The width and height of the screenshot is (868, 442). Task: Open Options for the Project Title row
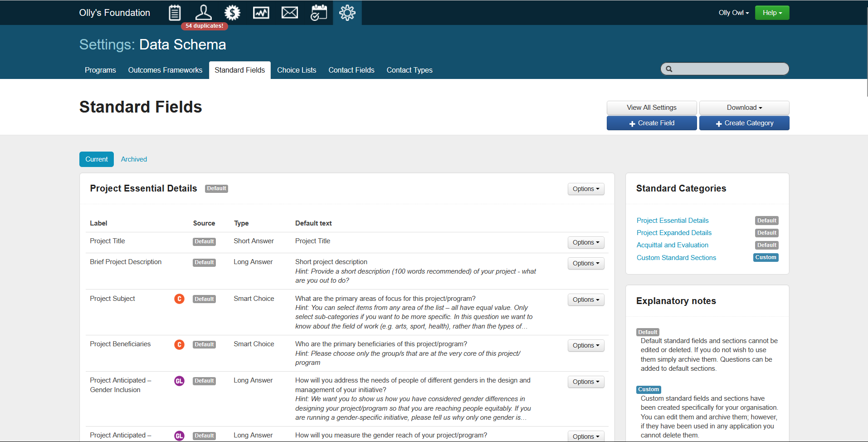pos(585,242)
